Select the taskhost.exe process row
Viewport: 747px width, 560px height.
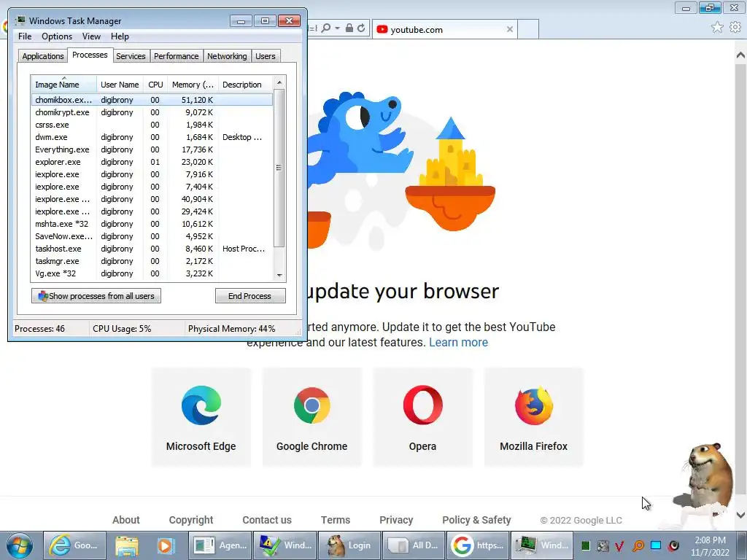152,249
